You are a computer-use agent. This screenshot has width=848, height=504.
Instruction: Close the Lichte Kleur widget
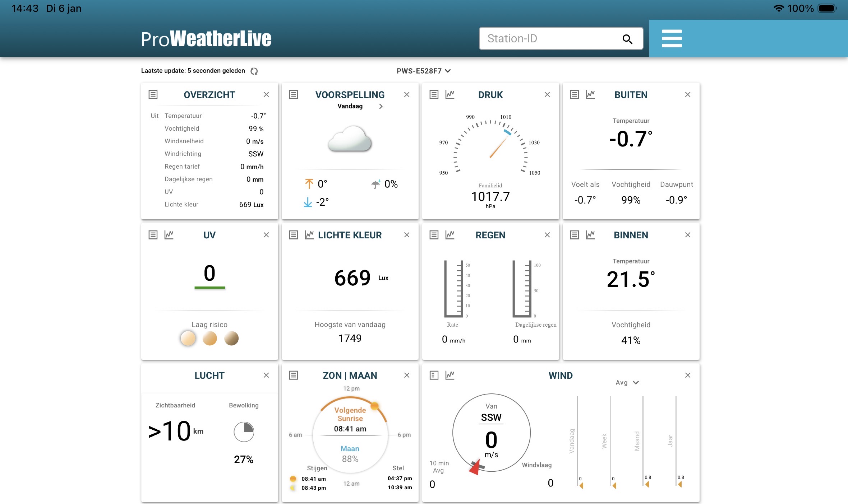pyautogui.click(x=407, y=235)
